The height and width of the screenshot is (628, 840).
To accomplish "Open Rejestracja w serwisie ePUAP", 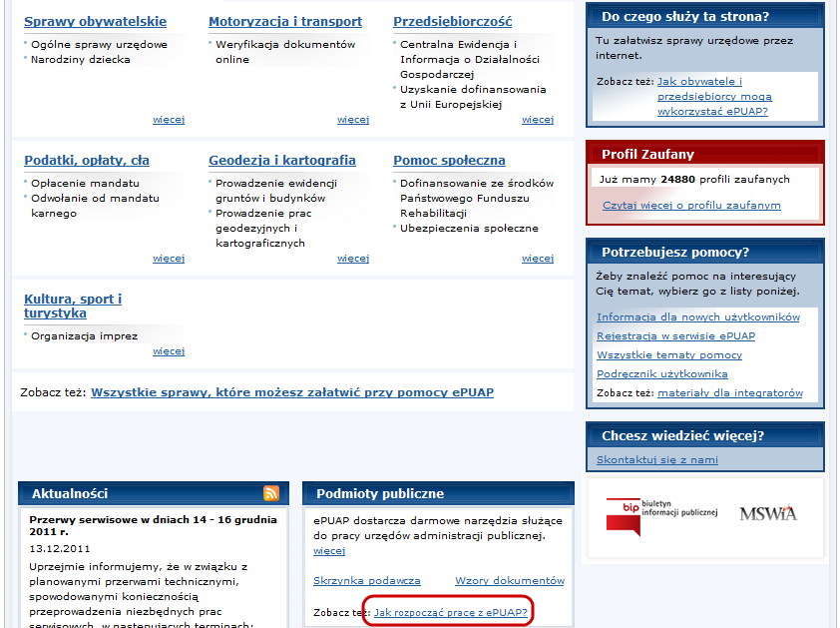I will click(676, 335).
